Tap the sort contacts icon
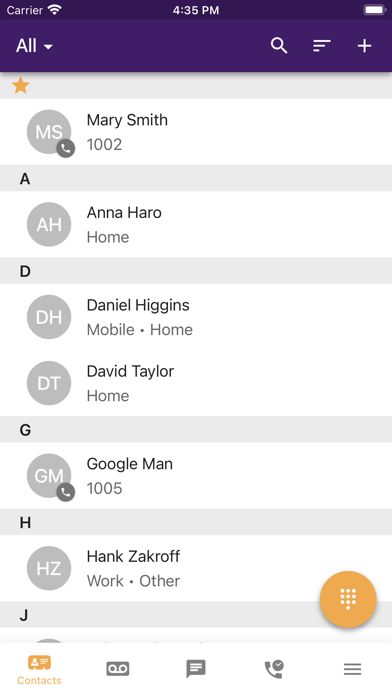 pyautogui.click(x=321, y=46)
